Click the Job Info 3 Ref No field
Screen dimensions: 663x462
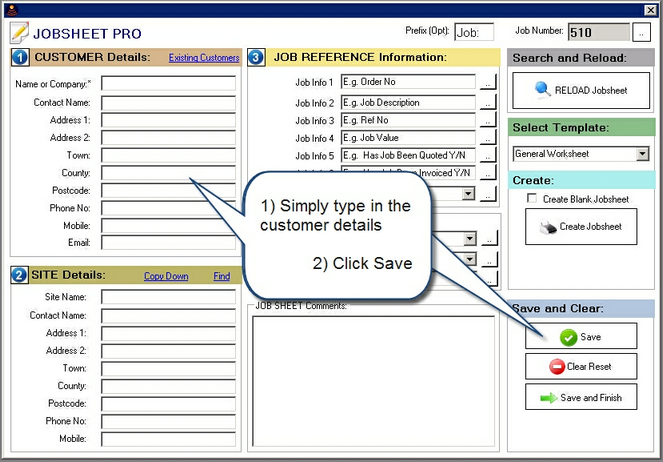[408, 120]
